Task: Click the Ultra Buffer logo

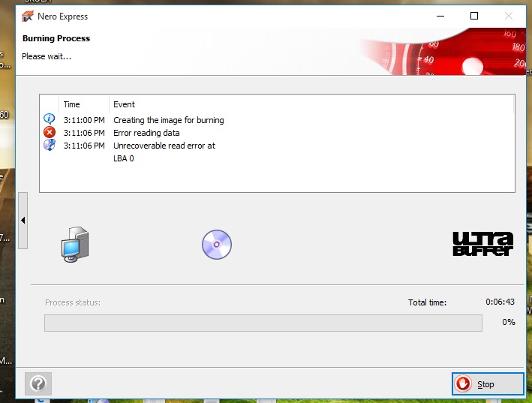Action: coord(482,244)
